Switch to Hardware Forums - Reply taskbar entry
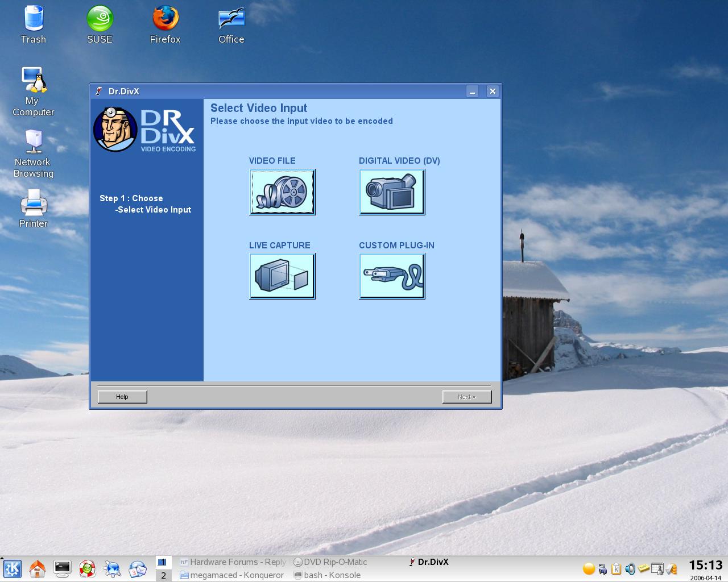The height and width of the screenshot is (582, 728). [x=233, y=562]
